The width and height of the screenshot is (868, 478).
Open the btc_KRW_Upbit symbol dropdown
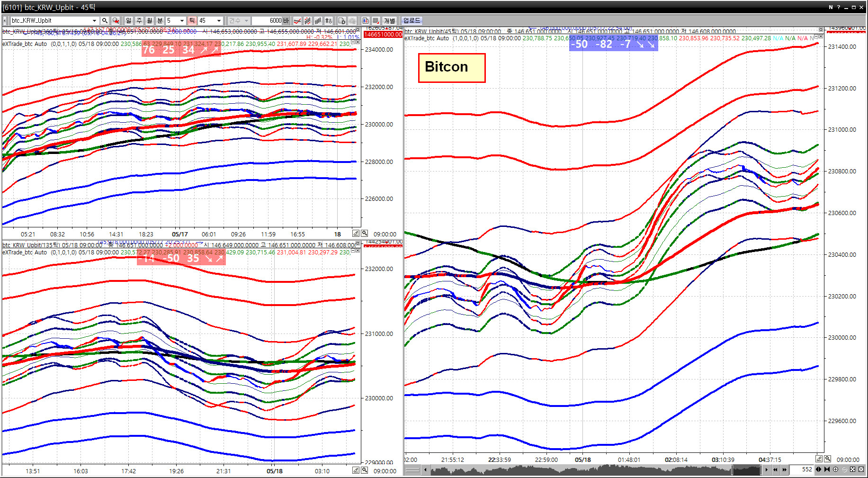(94, 20)
